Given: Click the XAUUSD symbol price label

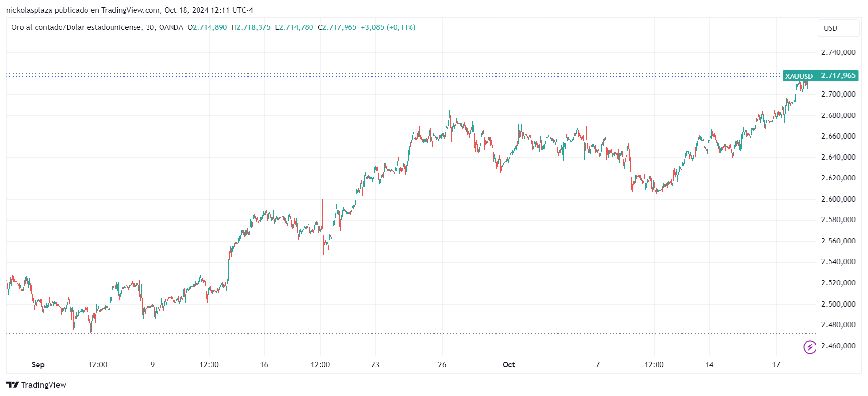Looking at the screenshot, I should 799,76.
